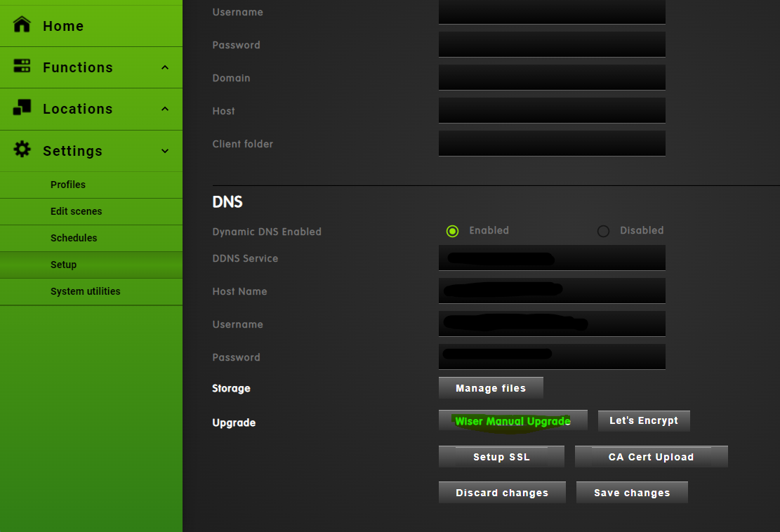Open the Functions menu label

click(x=78, y=67)
